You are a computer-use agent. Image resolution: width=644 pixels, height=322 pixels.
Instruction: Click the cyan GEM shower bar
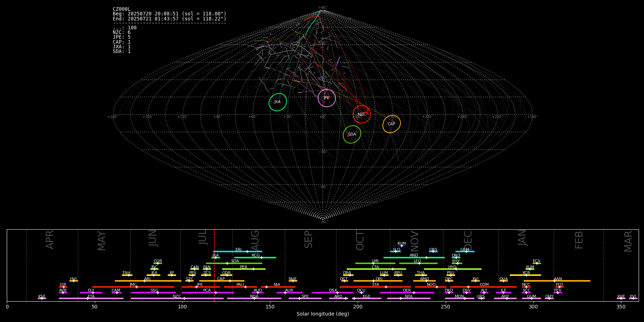[x=465, y=252]
